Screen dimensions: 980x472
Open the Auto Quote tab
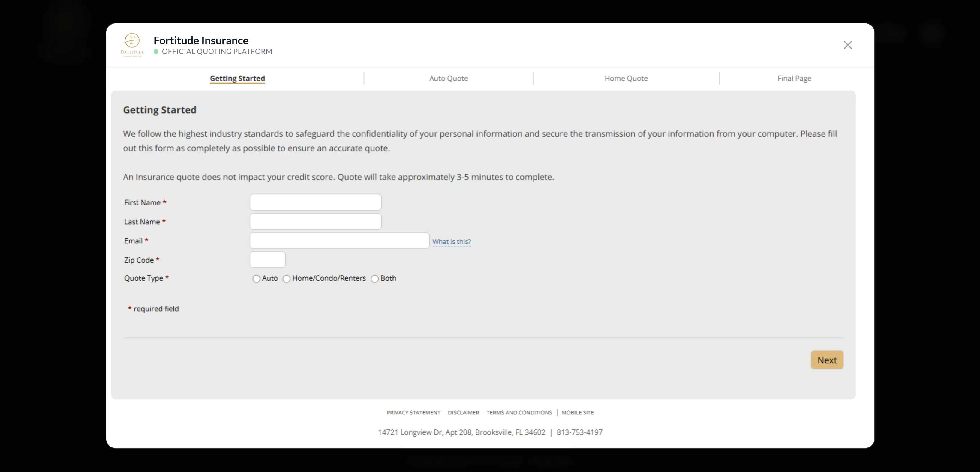(448, 78)
